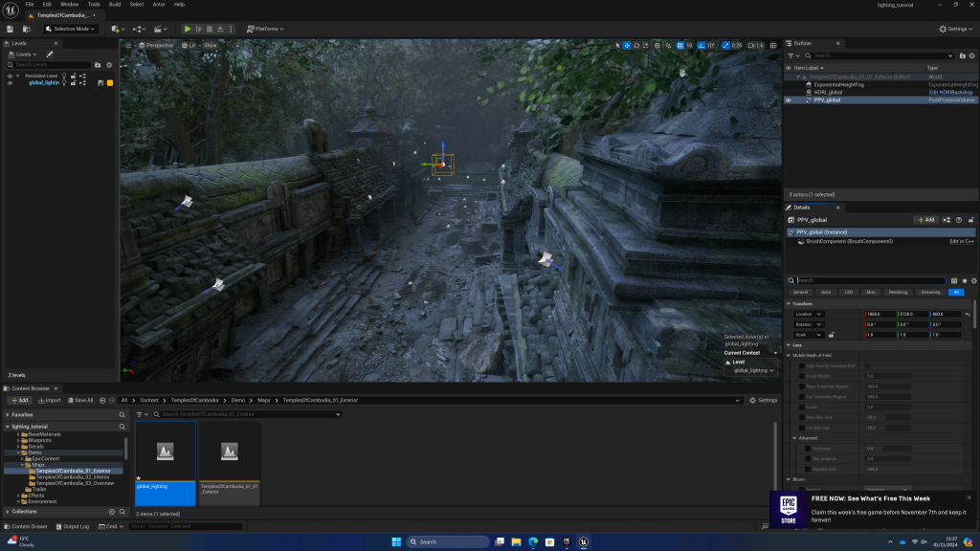Open Outliner settings gear
Screen dimensions: 980x551
[972, 55]
